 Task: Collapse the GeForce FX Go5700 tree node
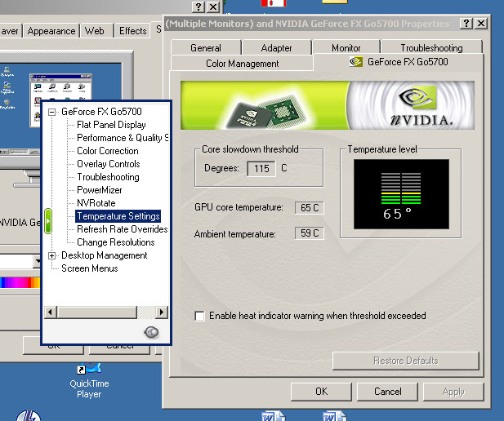click(51, 112)
